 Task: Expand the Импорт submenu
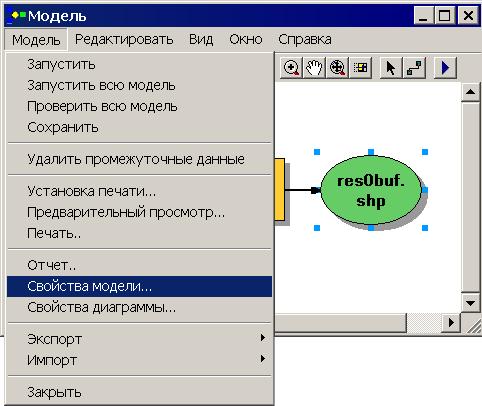pos(139,360)
